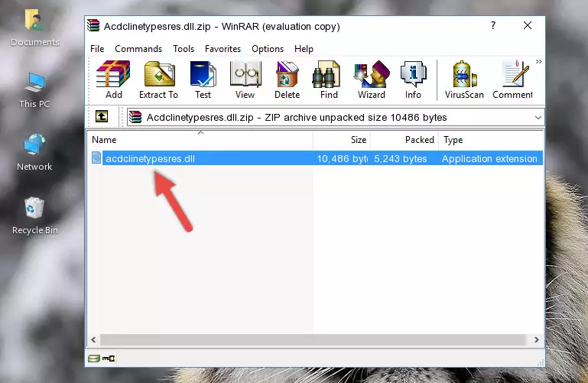The width and height of the screenshot is (588, 383).
Task: Click WinRAR title bar books icon
Action: click(x=93, y=26)
